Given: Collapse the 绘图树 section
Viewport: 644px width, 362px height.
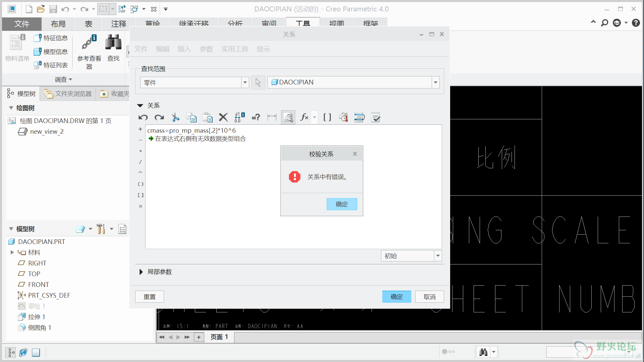Looking at the screenshot, I should point(11,108).
